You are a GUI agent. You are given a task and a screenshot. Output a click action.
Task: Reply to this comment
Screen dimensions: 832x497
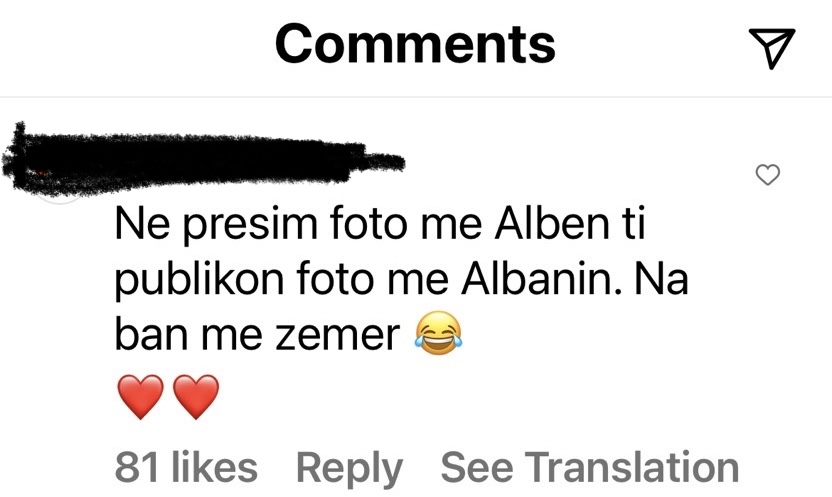[x=349, y=469]
